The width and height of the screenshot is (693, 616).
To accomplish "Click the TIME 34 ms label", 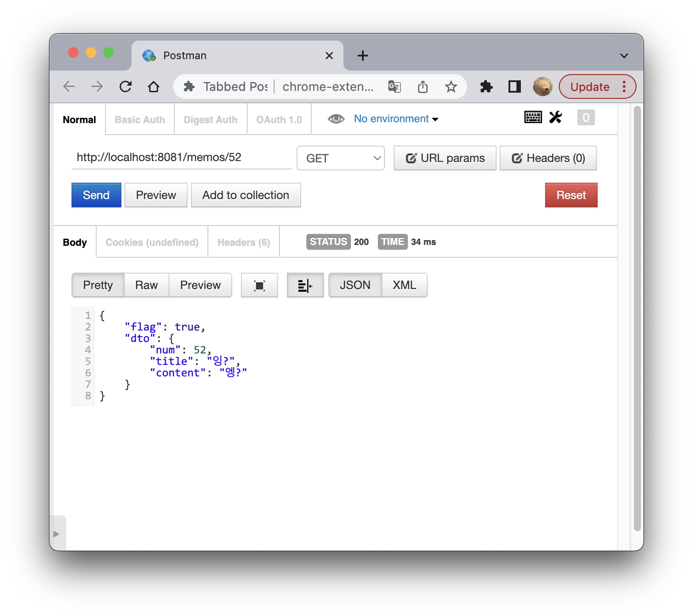I will pos(407,242).
